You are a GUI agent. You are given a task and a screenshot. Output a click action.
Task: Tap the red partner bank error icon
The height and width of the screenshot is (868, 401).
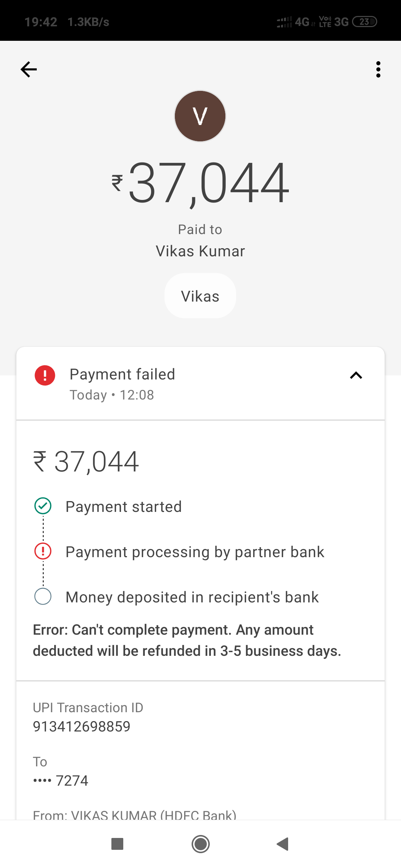[43, 551]
